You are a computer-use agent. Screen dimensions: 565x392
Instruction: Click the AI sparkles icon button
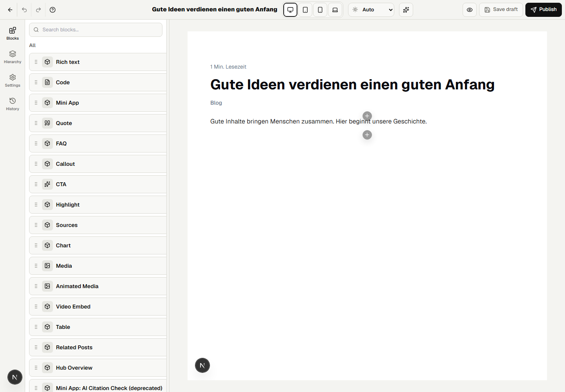tap(406, 10)
